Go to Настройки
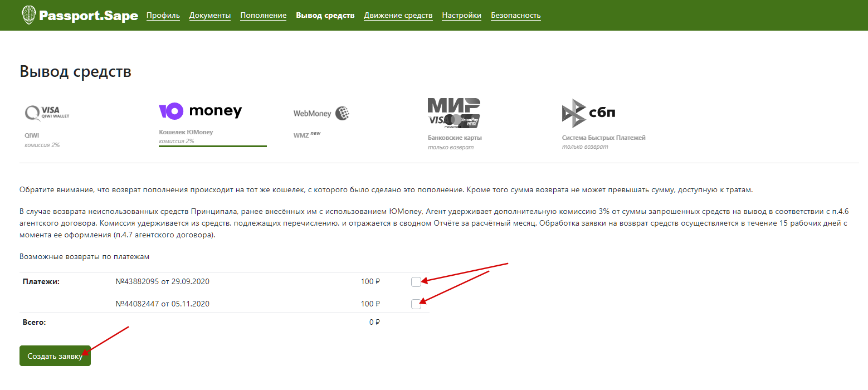Image resolution: width=868 pixels, height=390 pixels. pyautogui.click(x=462, y=16)
